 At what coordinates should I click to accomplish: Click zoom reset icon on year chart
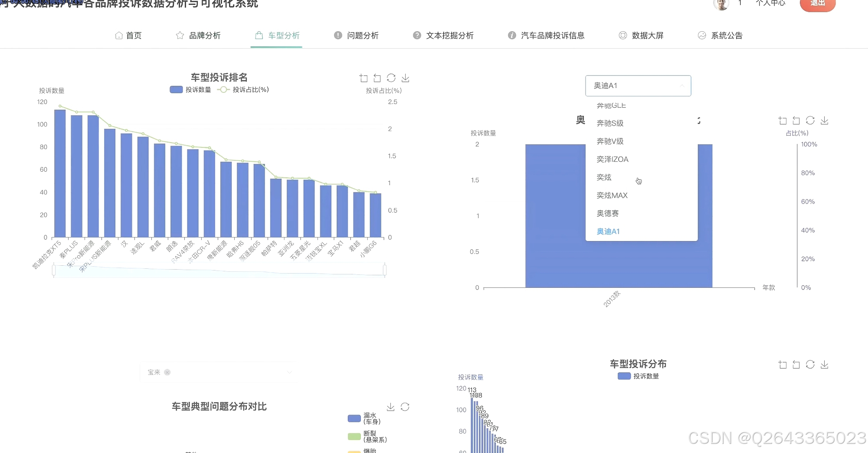796,121
